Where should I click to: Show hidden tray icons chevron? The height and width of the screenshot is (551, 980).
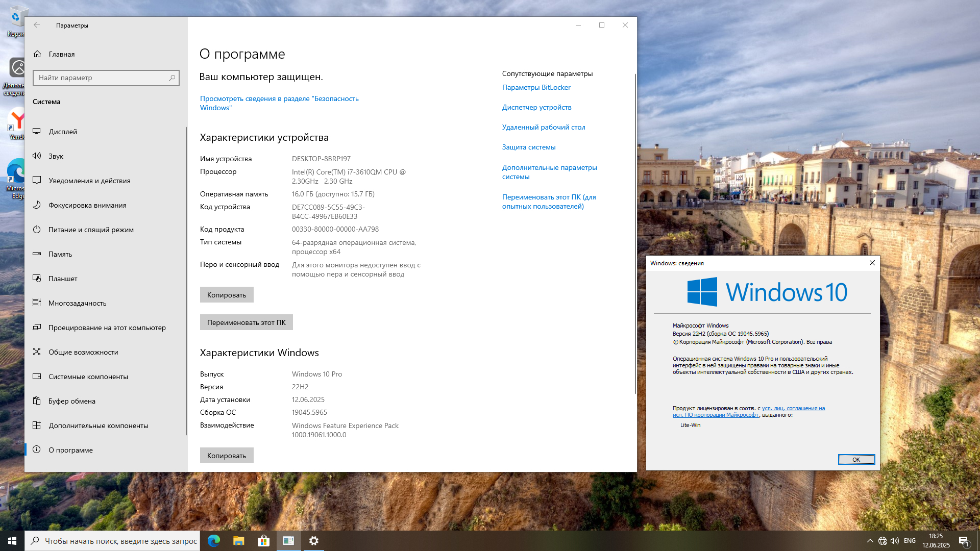pos(870,541)
